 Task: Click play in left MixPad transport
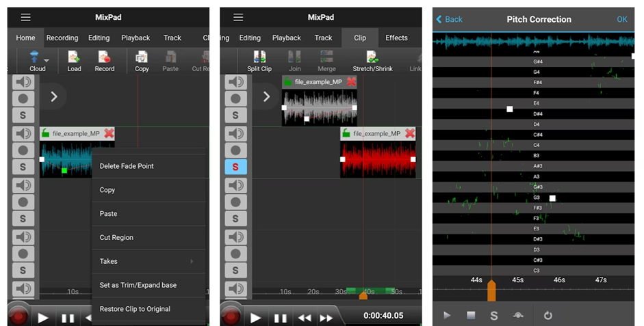pyautogui.click(x=42, y=318)
